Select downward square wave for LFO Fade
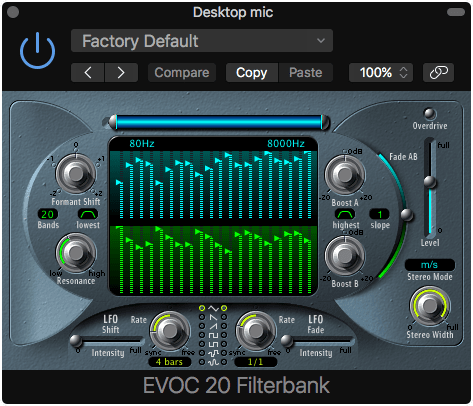The height and width of the screenshot is (406, 473). pyautogui.click(x=224, y=344)
